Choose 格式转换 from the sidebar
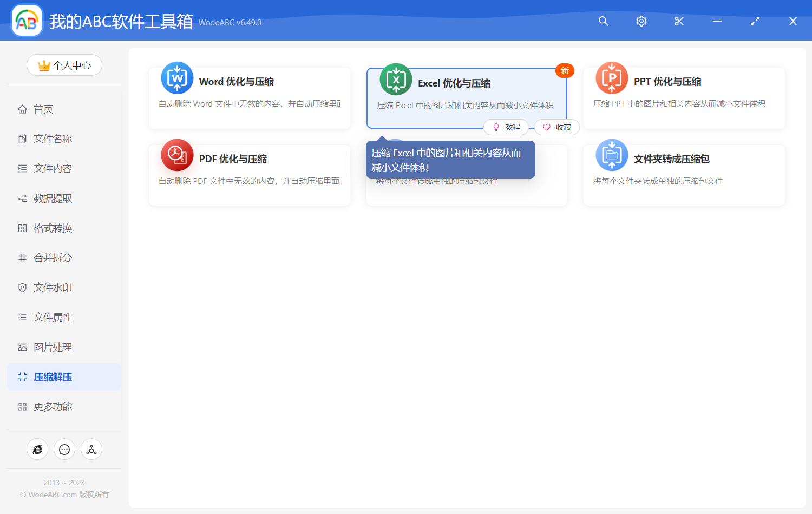 (64, 228)
